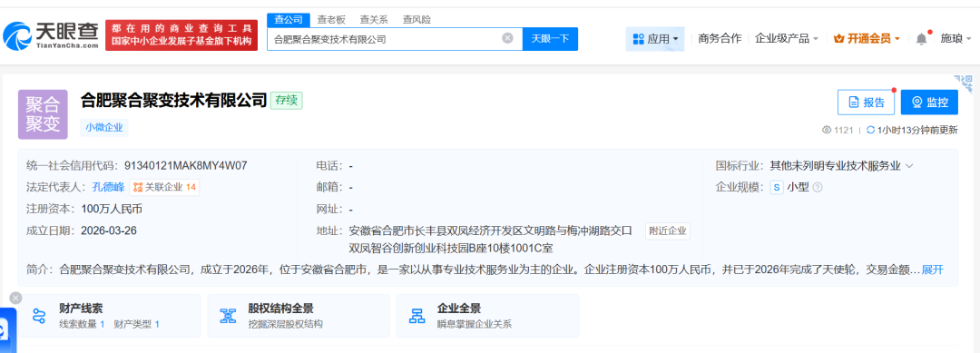Image resolution: width=980 pixels, height=353 pixels.
Task: Clear the search box with the X icon
Action: (507, 38)
